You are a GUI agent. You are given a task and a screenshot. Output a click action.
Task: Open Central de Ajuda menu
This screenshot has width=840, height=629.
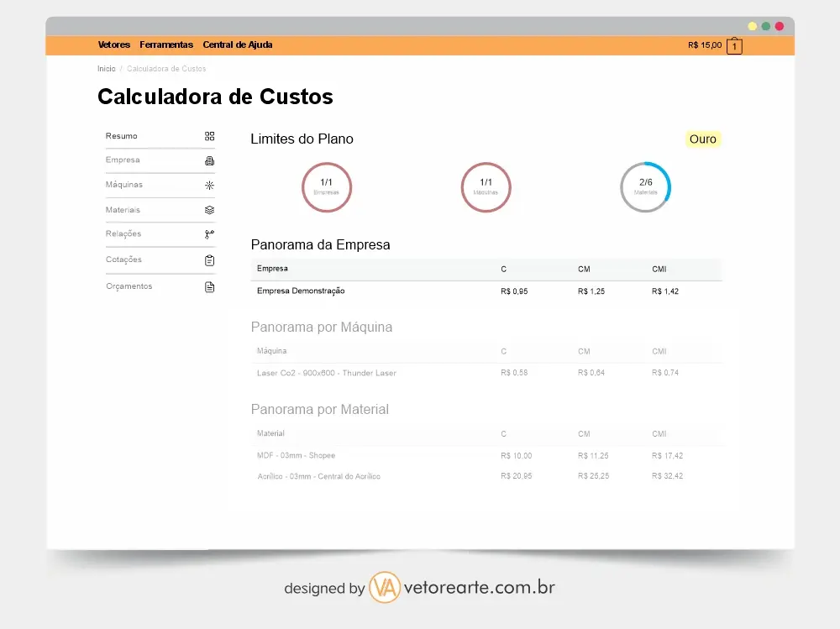coord(238,45)
